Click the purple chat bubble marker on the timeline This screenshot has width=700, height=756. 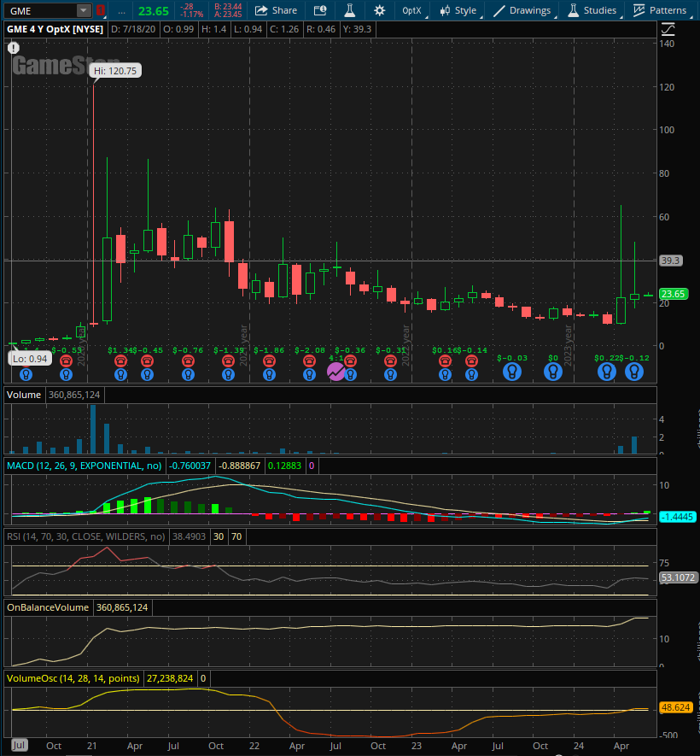(335, 370)
